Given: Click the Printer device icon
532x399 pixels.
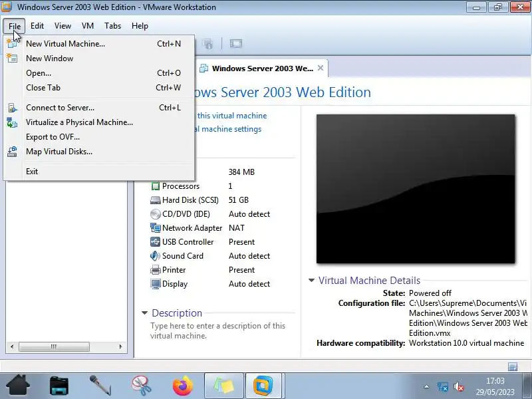Looking at the screenshot, I should [x=156, y=270].
